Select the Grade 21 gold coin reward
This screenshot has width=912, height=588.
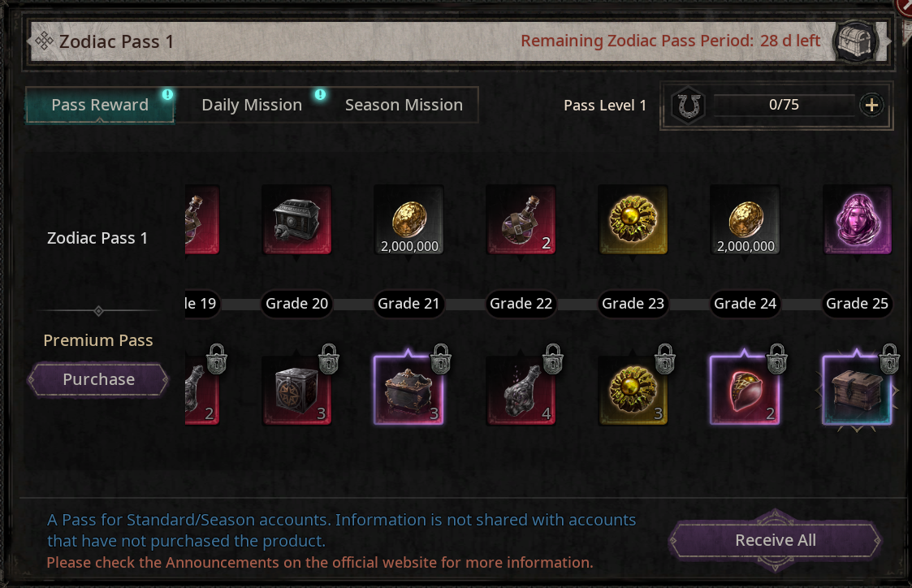tap(408, 220)
